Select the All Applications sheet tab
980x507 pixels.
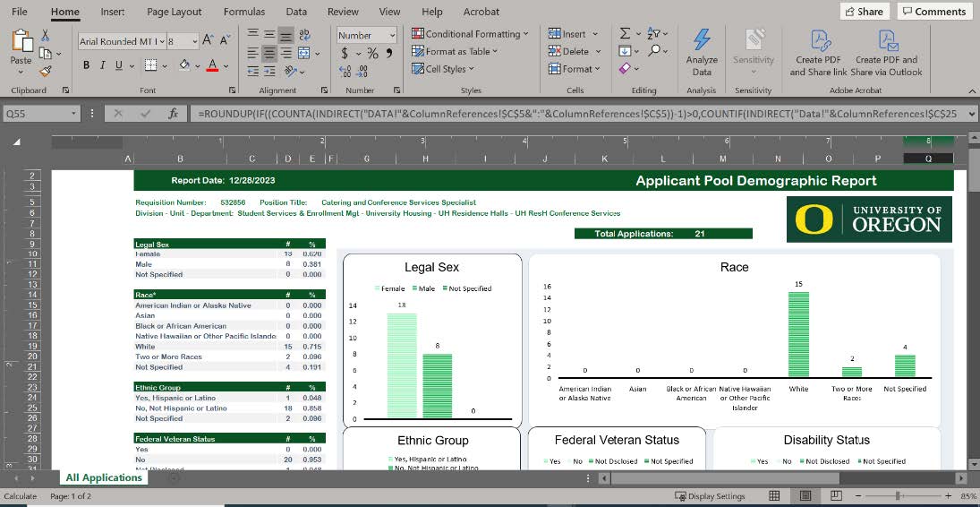click(x=104, y=477)
